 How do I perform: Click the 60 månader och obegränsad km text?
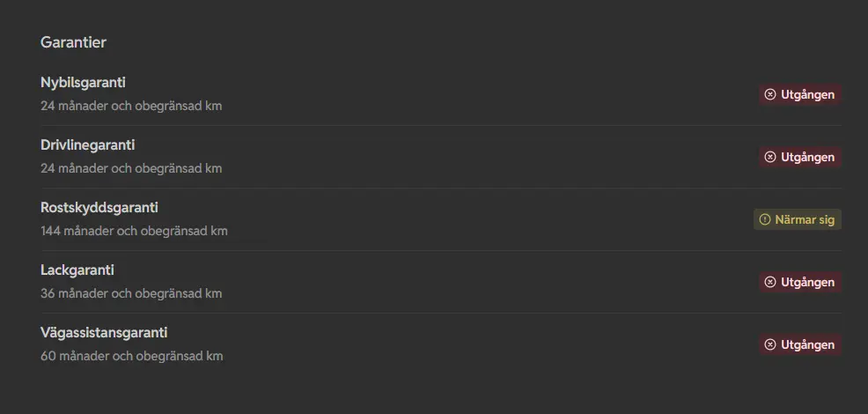coord(132,357)
